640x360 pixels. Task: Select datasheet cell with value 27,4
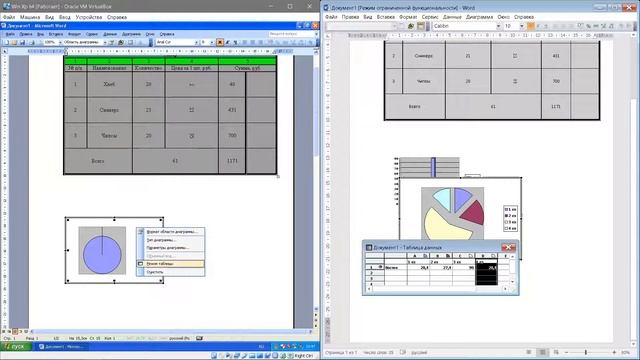click(441, 268)
